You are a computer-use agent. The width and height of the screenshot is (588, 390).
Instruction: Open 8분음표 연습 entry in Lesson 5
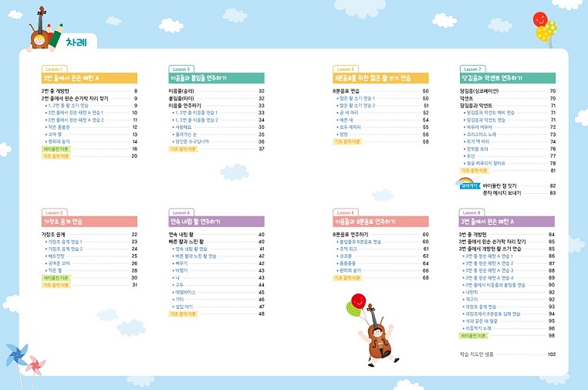[350, 91]
